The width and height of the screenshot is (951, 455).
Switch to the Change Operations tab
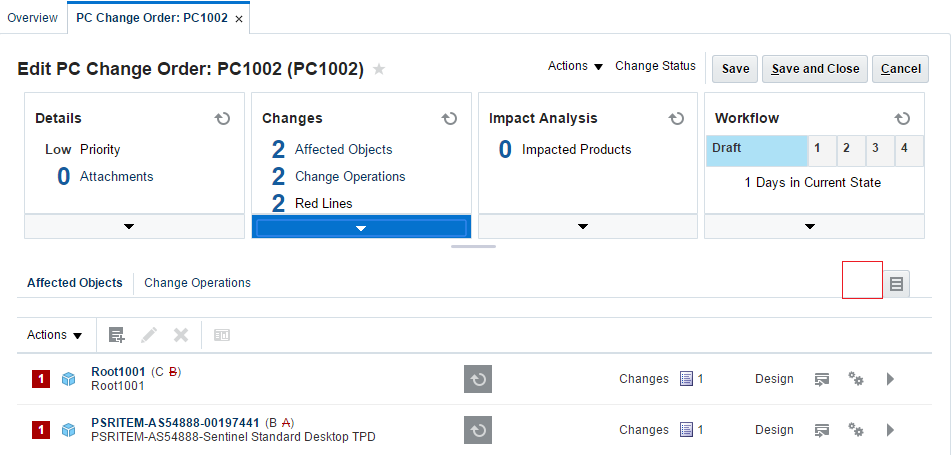tap(197, 283)
